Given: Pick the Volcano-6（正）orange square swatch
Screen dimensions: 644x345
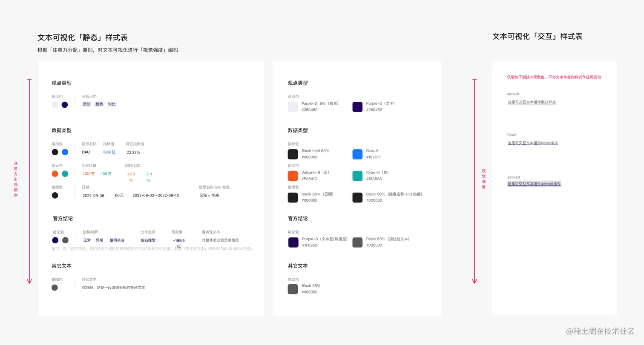Looking at the screenshot, I should tap(293, 176).
